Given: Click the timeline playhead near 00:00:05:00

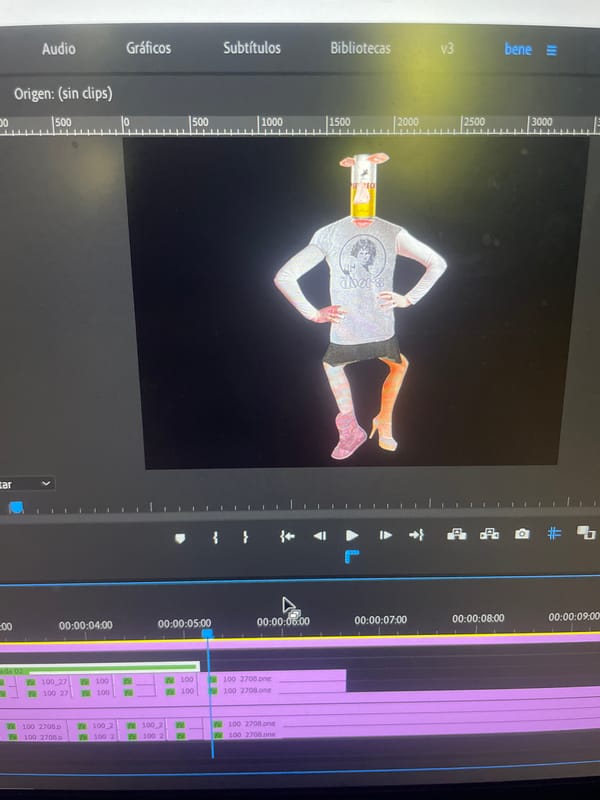Looking at the screenshot, I should pos(207,633).
